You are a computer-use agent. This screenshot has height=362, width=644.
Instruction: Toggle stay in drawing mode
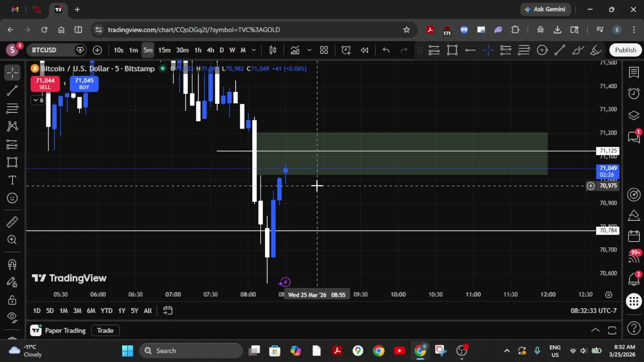click(13, 282)
